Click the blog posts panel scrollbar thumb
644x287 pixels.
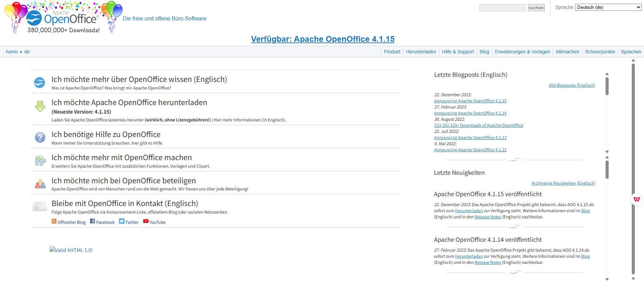pos(607,86)
